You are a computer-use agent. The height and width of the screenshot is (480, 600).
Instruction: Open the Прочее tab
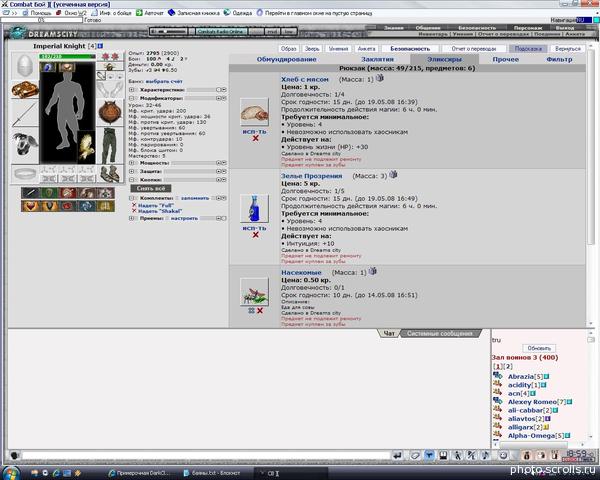click(x=505, y=59)
